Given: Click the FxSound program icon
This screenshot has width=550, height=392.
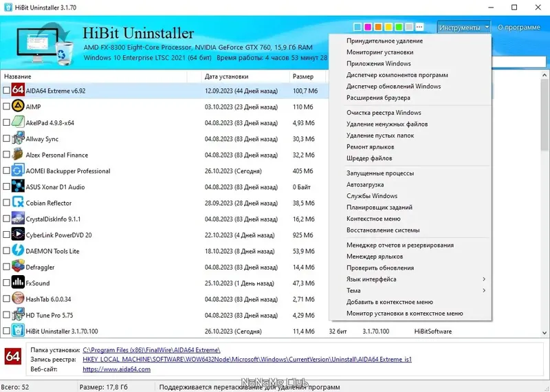Looking at the screenshot, I should coord(18,283).
